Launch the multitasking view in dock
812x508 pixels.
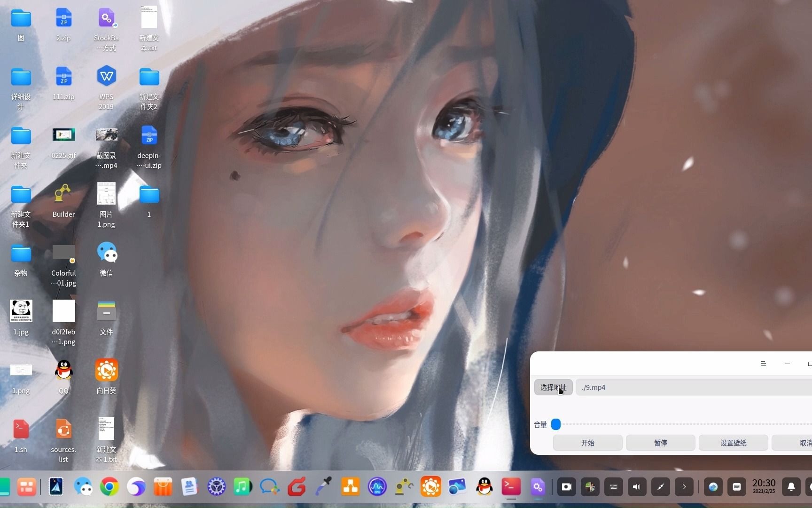tap(27, 487)
